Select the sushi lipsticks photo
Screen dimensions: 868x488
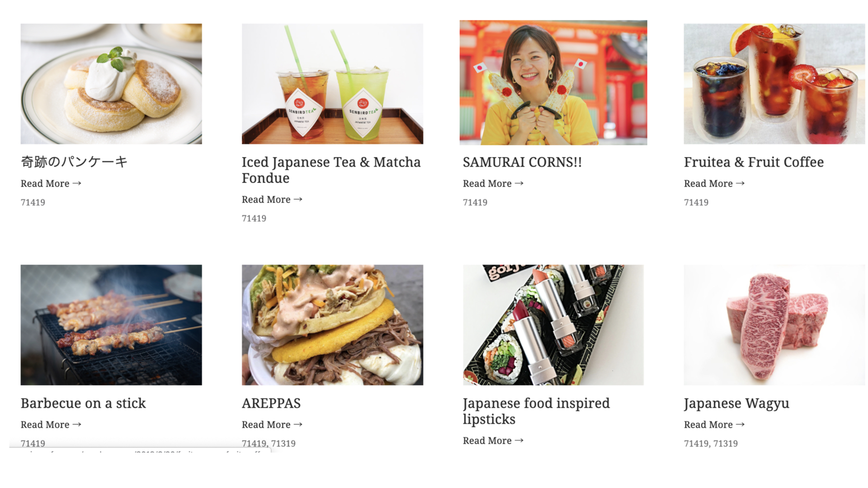coord(553,325)
